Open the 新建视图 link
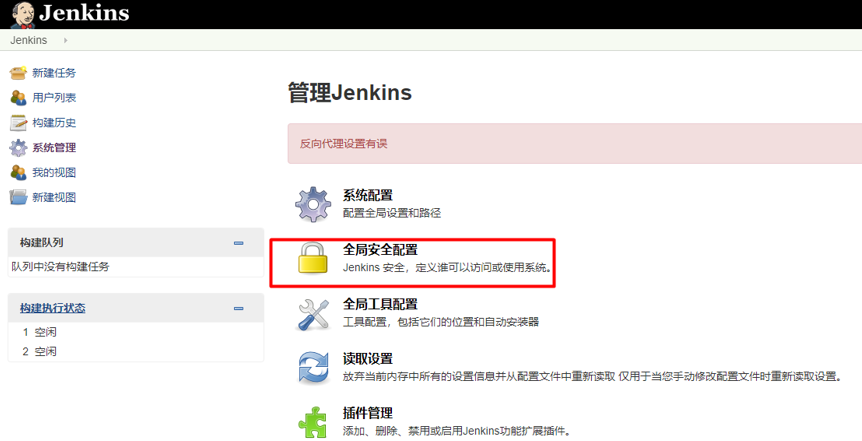Viewport: 862px width, 441px height. click(54, 197)
